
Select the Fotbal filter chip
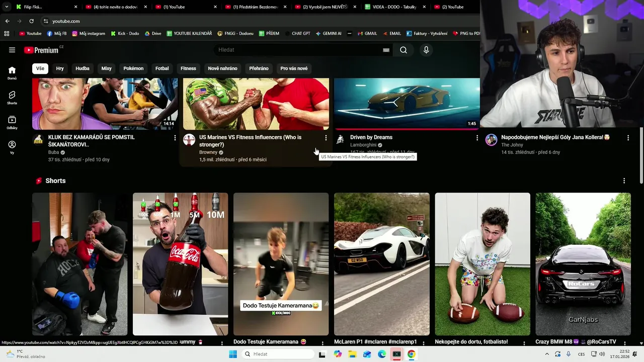pyautogui.click(x=162, y=68)
